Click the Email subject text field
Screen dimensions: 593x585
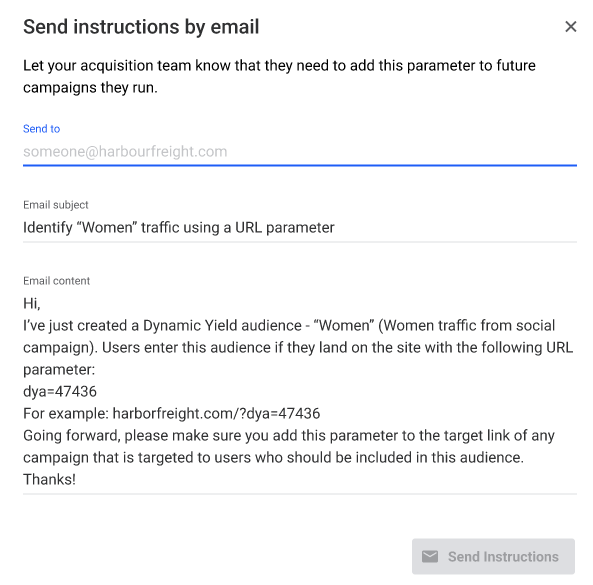click(300, 228)
